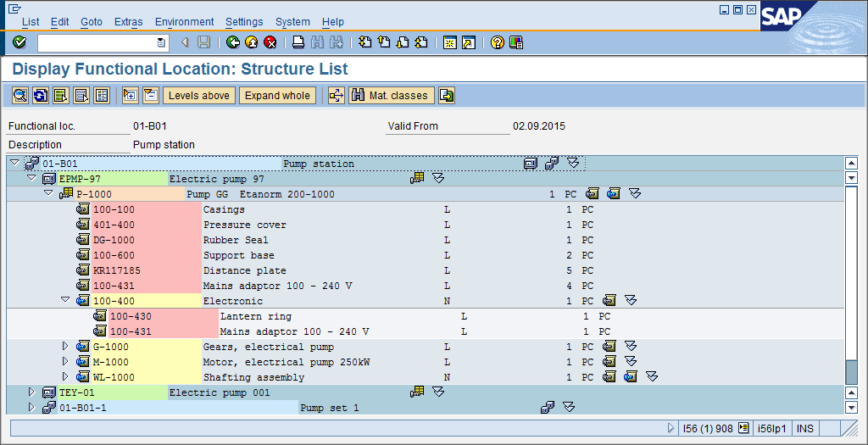The width and height of the screenshot is (868, 445).
Task: Click the icon left of Mat. classes button
Action: [336, 95]
